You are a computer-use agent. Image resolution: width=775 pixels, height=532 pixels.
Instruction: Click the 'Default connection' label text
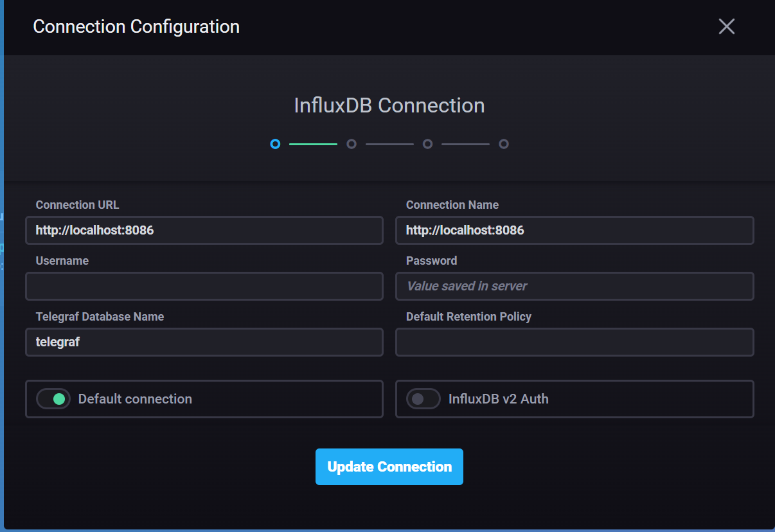coord(135,399)
